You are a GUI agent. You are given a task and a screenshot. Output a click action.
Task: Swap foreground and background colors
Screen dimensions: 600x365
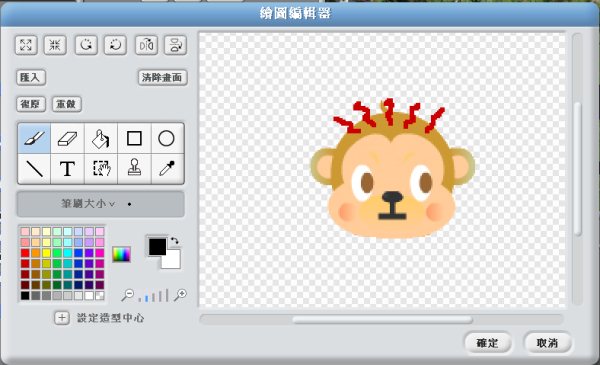point(174,241)
